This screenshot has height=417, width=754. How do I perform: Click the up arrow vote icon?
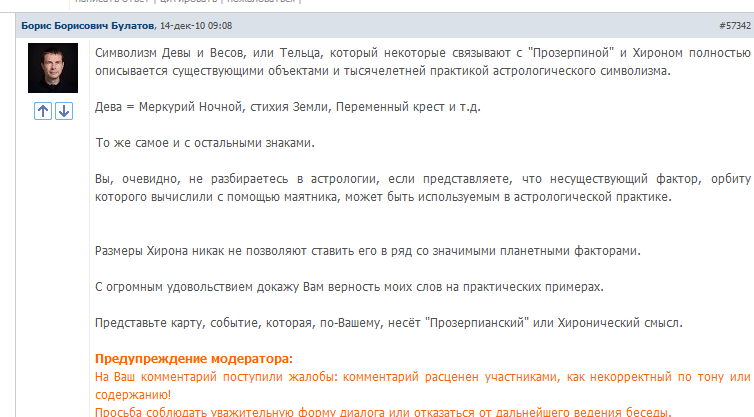pyautogui.click(x=43, y=112)
